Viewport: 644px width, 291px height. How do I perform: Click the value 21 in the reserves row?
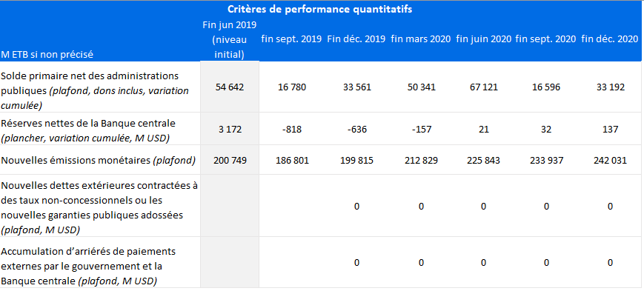point(483,130)
